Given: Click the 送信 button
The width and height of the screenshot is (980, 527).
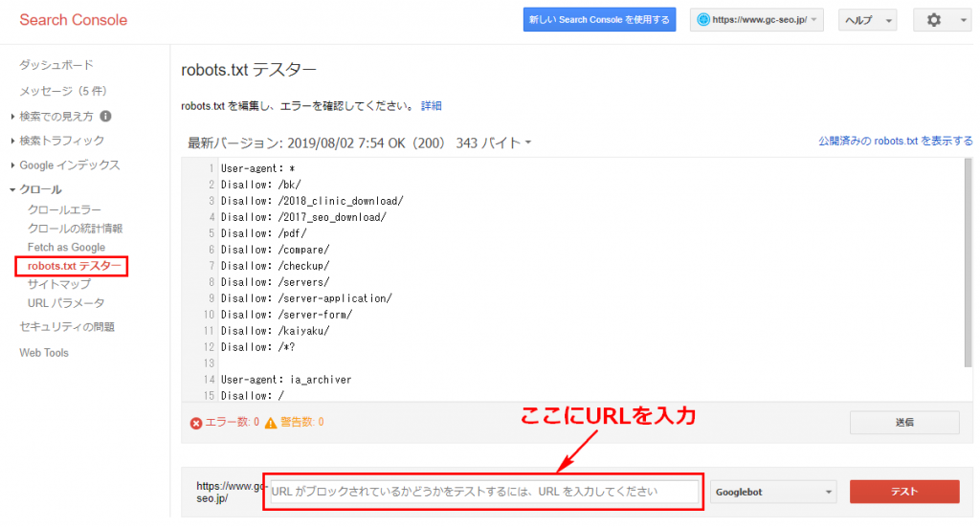Looking at the screenshot, I should pos(904,423).
